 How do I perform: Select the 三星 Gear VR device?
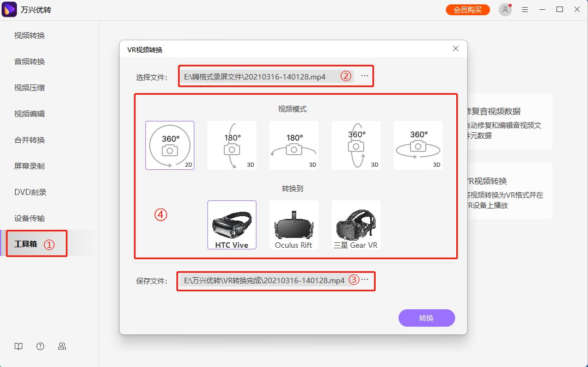[x=356, y=224]
